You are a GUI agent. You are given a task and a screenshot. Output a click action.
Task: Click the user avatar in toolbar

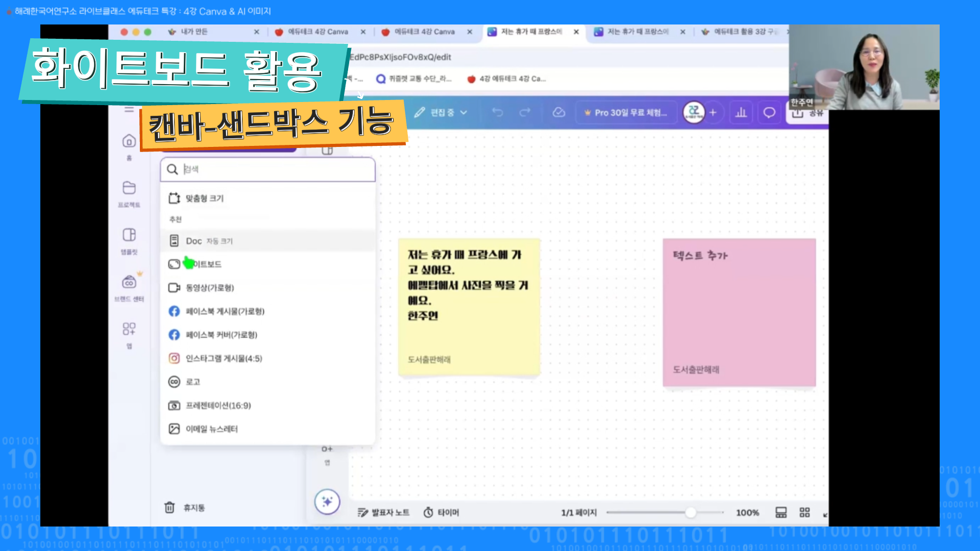(694, 112)
